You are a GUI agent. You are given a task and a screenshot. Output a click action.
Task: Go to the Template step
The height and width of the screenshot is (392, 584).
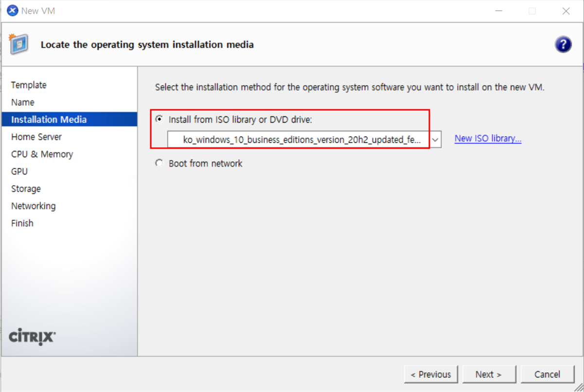(29, 85)
